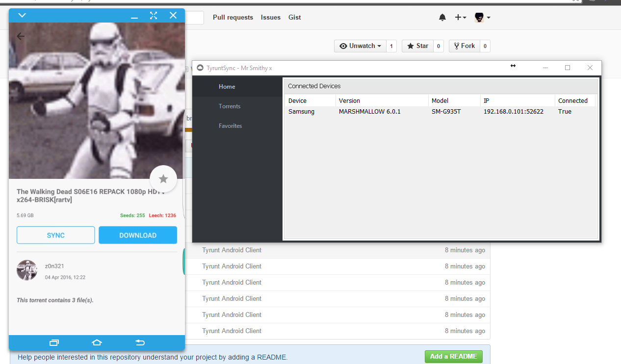621x364 pixels.
Task: Click the IP column header
Action: click(517, 100)
